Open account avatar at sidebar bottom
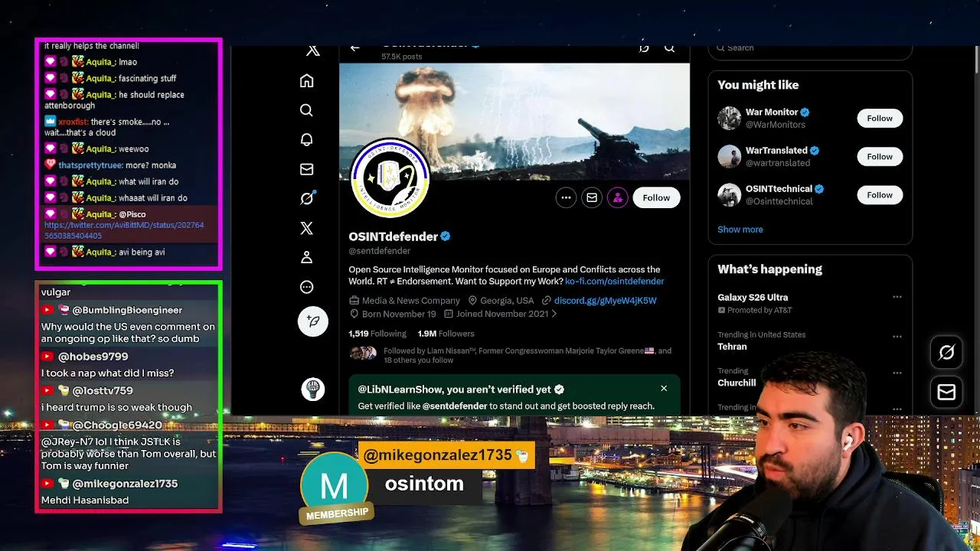The image size is (980, 551). click(x=312, y=389)
